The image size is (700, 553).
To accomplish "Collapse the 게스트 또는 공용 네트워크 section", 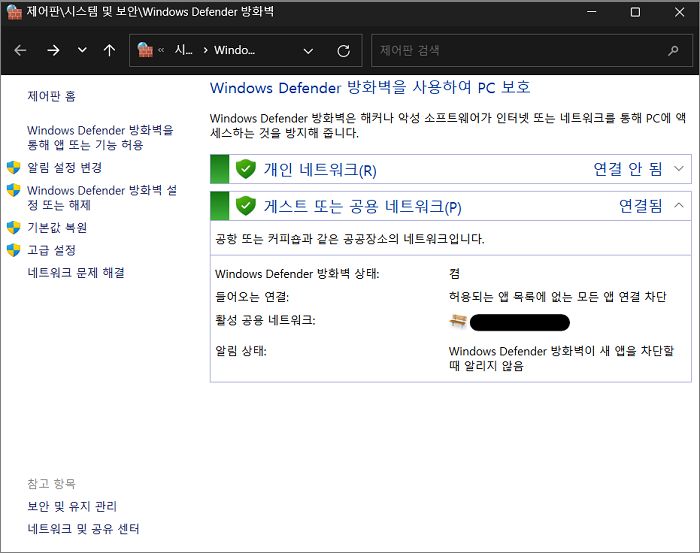I will (x=680, y=206).
